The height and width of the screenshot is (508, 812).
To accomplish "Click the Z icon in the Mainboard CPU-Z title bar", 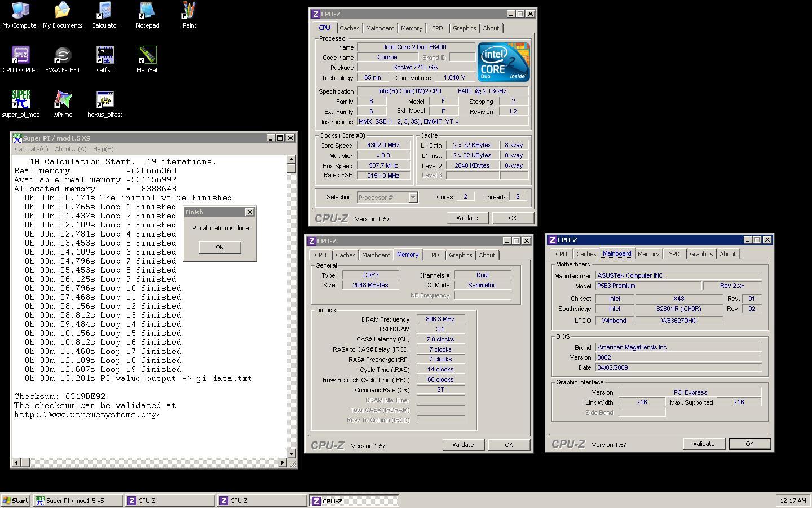I will [x=553, y=240].
